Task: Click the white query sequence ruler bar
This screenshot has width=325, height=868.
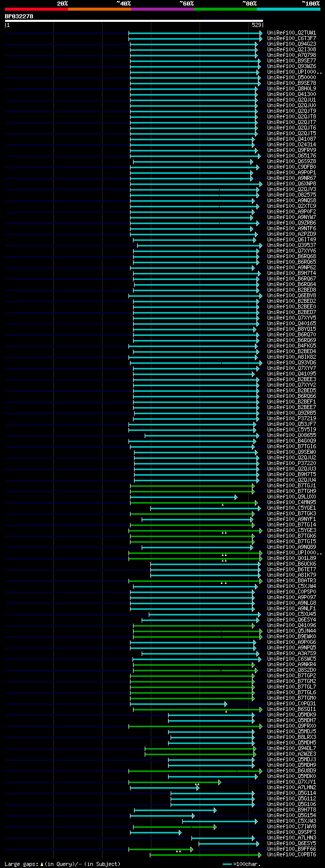Action: [134, 21]
